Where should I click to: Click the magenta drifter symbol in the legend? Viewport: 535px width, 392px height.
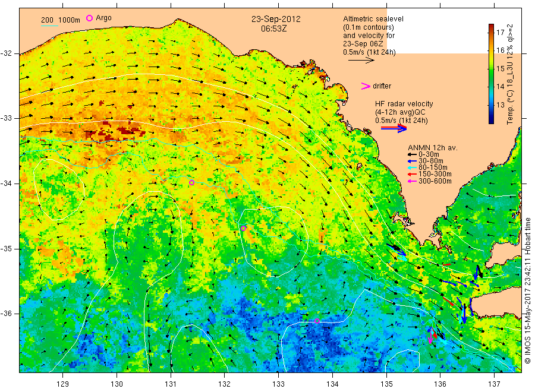tap(366, 86)
